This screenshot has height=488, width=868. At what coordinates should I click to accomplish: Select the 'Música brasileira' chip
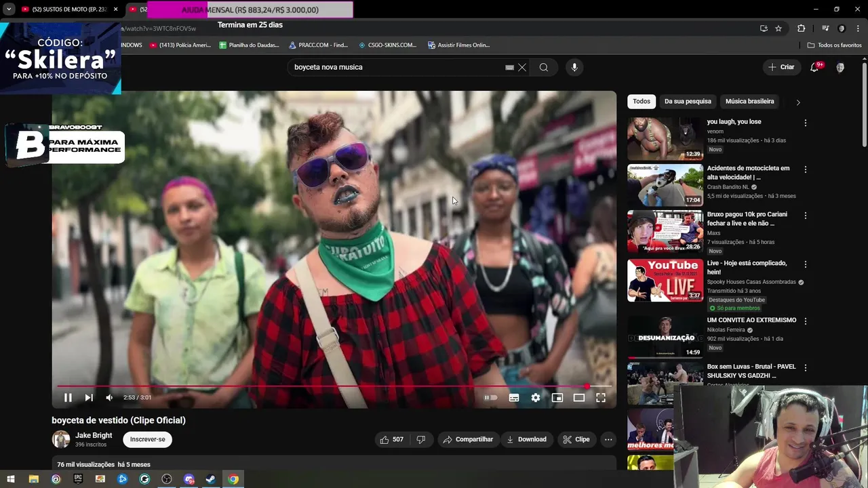tap(749, 101)
